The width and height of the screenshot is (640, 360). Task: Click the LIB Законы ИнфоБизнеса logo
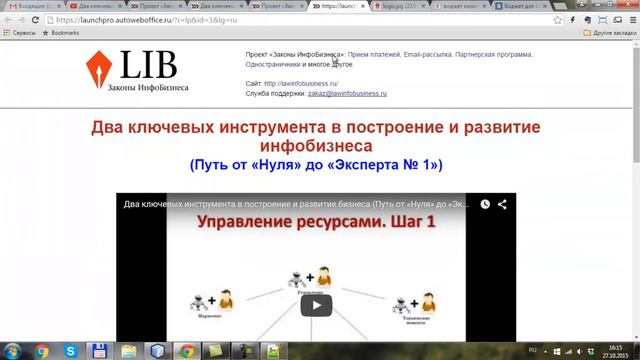(137, 70)
